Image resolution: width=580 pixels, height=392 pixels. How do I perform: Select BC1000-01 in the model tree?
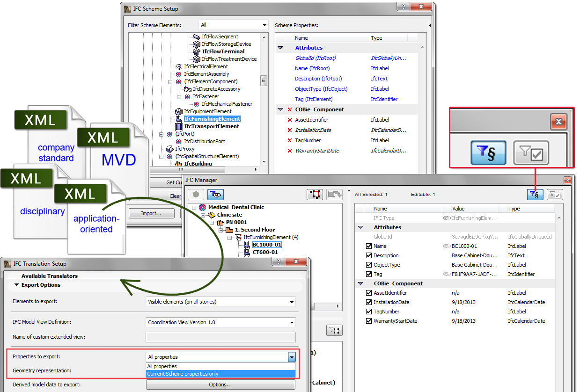click(x=267, y=244)
